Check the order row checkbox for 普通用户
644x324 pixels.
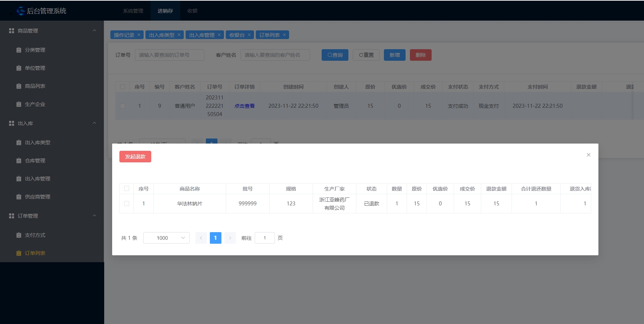pos(123,106)
